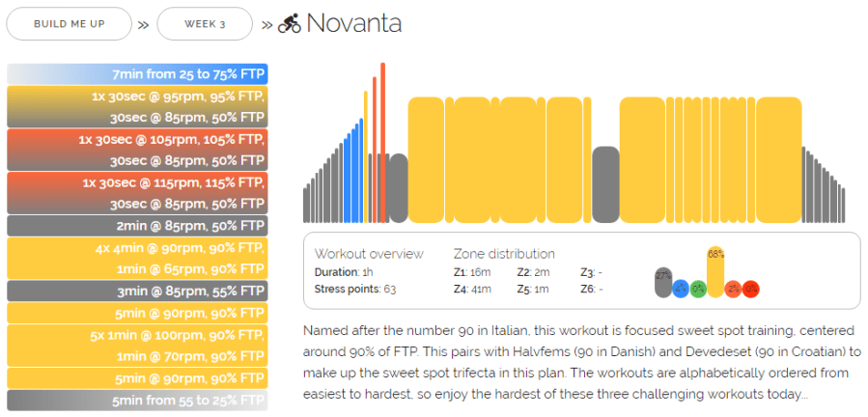Click the yellow 68% zone bar
The height and width of the screenshot is (417, 868).
pyautogui.click(x=715, y=272)
